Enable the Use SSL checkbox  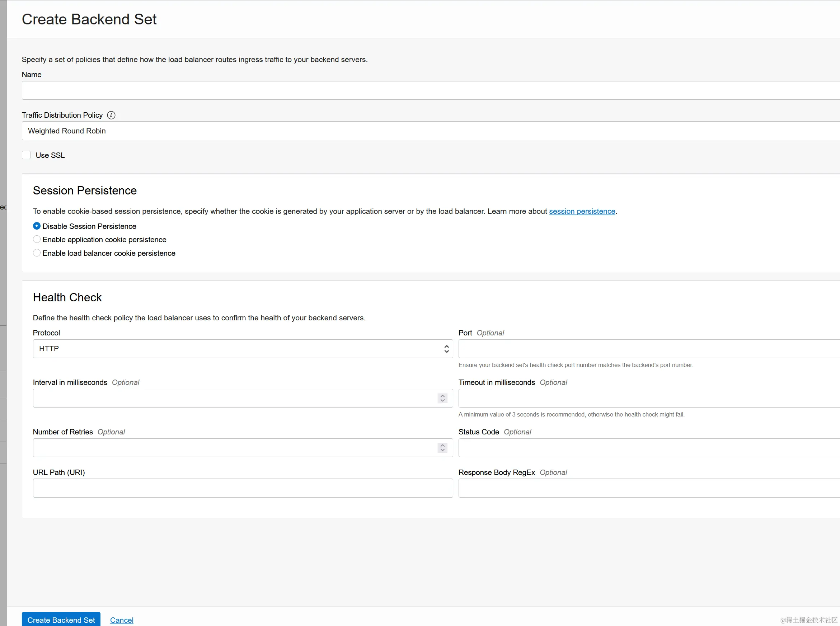pos(26,155)
